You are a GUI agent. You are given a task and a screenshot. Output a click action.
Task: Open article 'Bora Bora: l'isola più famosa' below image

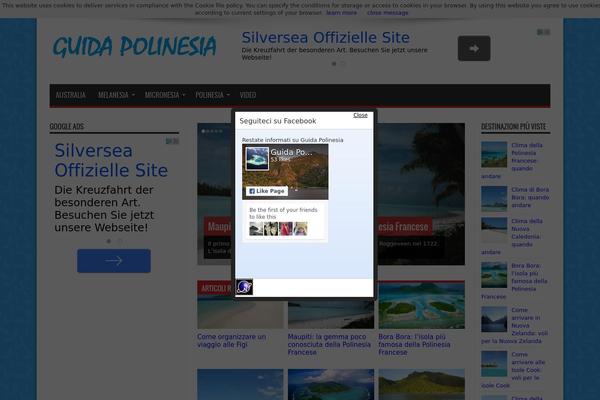(414, 344)
